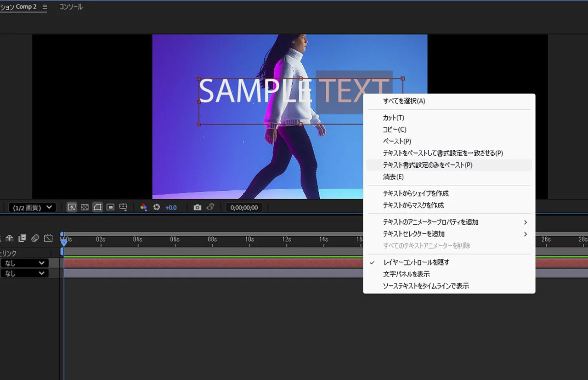Image resolution: width=588 pixels, height=380 pixels.
Task: Open the Graph Editor icon
Action: click(x=48, y=238)
